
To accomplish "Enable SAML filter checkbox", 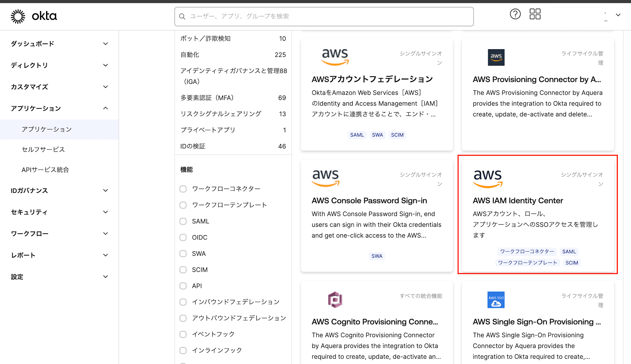I will click(183, 221).
